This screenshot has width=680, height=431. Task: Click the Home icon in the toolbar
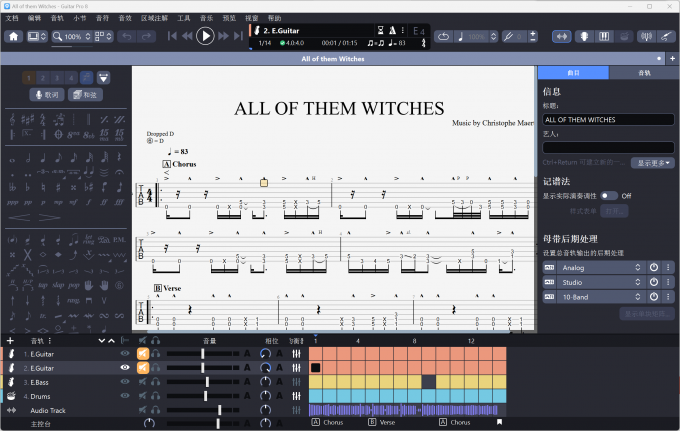(14, 36)
